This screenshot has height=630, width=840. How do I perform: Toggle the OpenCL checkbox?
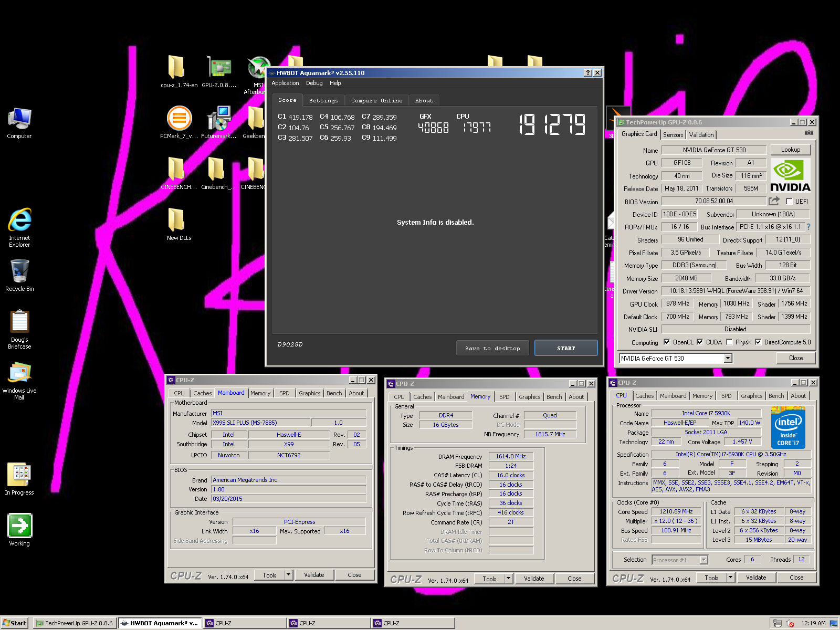(x=667, y=342)
